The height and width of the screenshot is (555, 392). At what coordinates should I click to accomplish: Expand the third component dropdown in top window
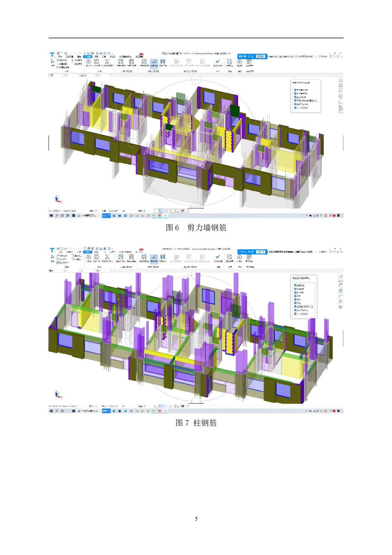[x=88, y=75]
